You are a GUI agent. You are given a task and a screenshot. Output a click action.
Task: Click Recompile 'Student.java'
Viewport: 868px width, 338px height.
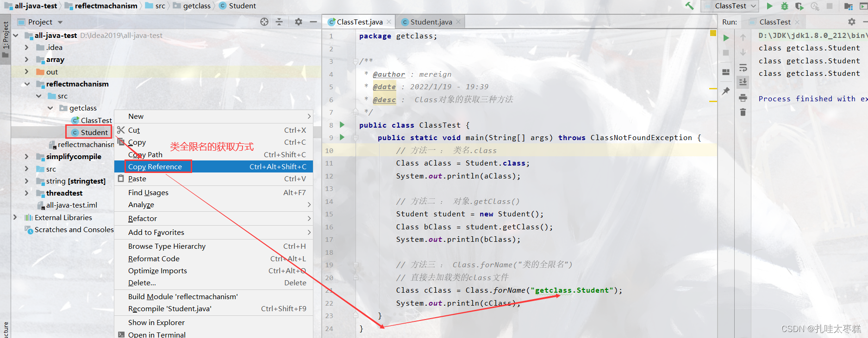click(x=214, y=308)
